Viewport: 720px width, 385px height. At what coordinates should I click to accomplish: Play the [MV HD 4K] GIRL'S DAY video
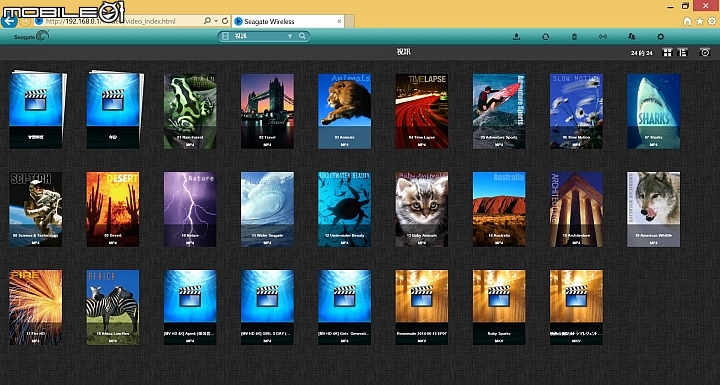267,307
